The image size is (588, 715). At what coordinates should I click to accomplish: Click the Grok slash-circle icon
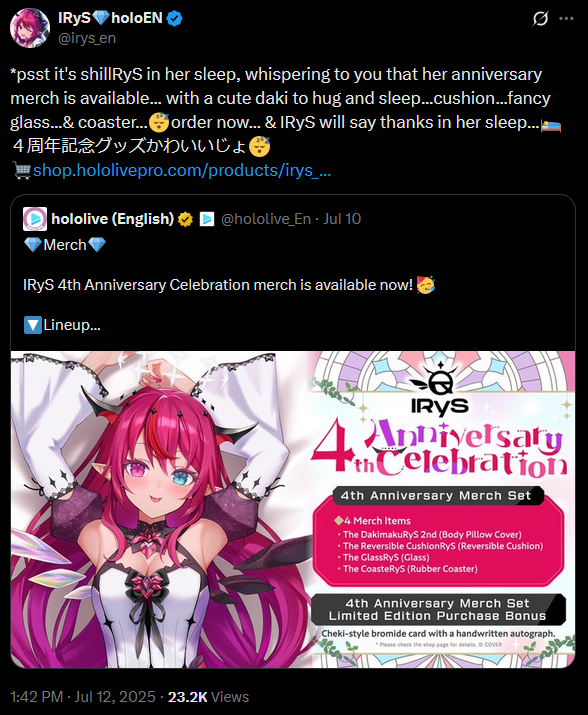click(540, 19)
